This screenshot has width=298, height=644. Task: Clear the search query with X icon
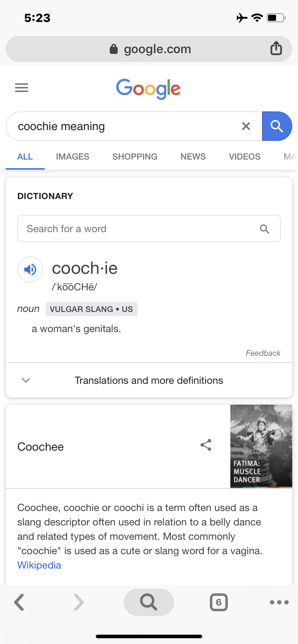[x=246, y=126]
